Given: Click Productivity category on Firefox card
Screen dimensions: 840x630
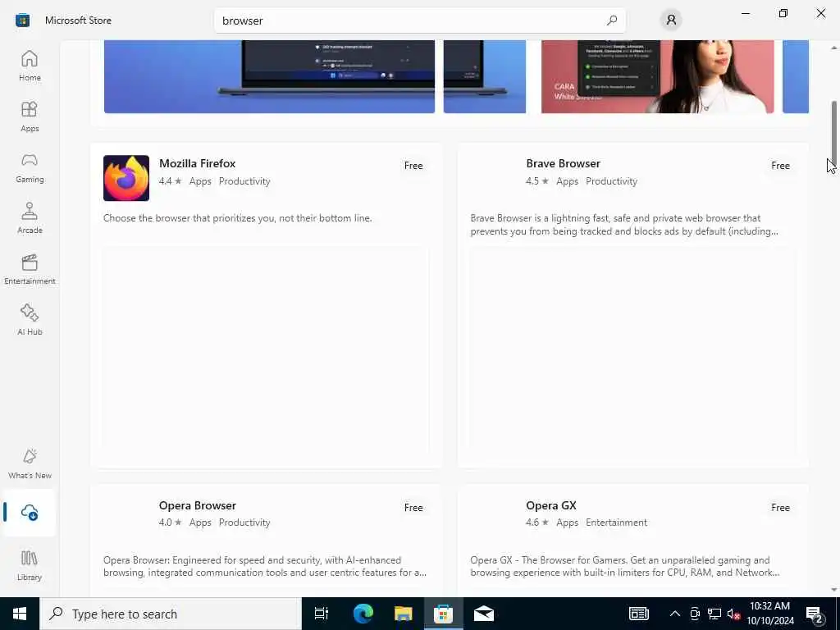Looking at the screenshot, I should [244, 181].
